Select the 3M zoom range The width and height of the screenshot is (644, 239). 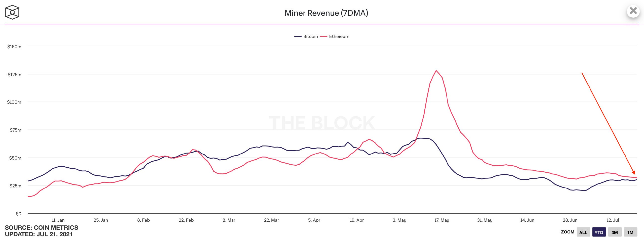[x=615, y=232]
